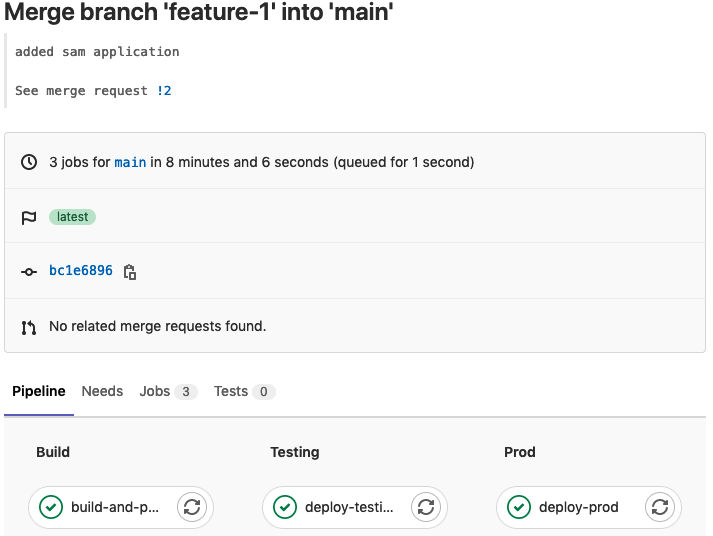Open the main branch link
This screenshot has width=713, height=536.
pos(130,162)
